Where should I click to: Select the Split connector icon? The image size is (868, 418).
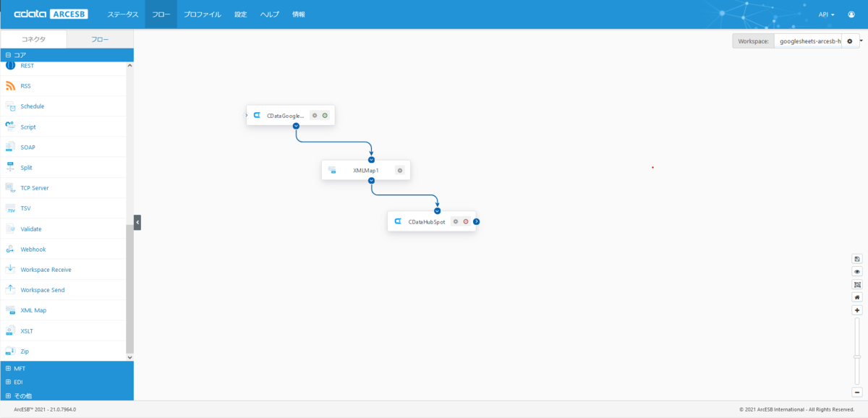[10, 167]
